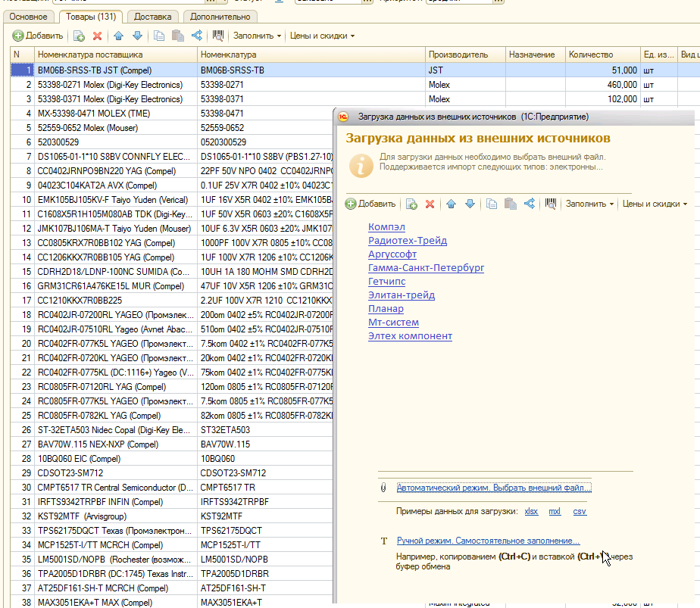Choose the Компэл supplier link
700x608 pixels.
[386, 227]
